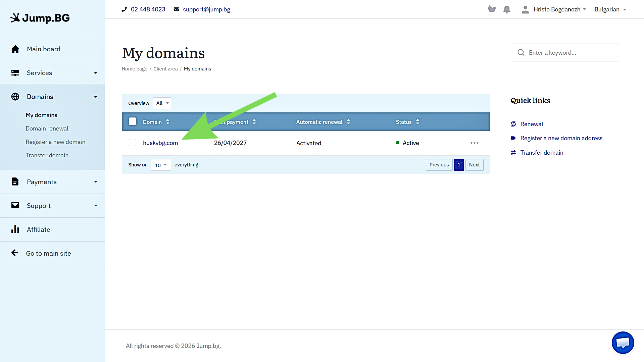Image resolution: width=644 pixels, height=362 pixels.
Task: Open Domain renewal in sidebar
Action: (47, 128)
